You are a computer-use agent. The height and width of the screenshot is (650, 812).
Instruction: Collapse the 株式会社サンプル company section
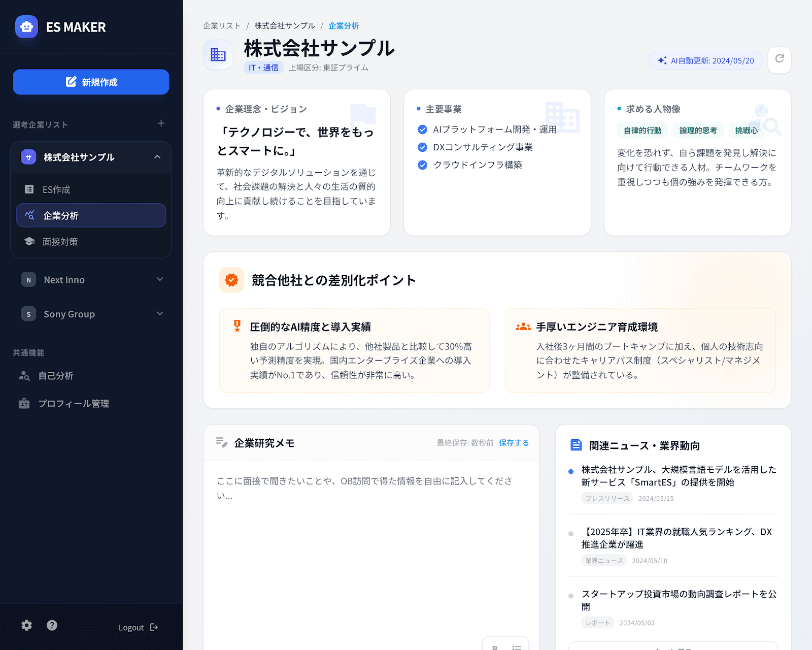click(158, 157)
